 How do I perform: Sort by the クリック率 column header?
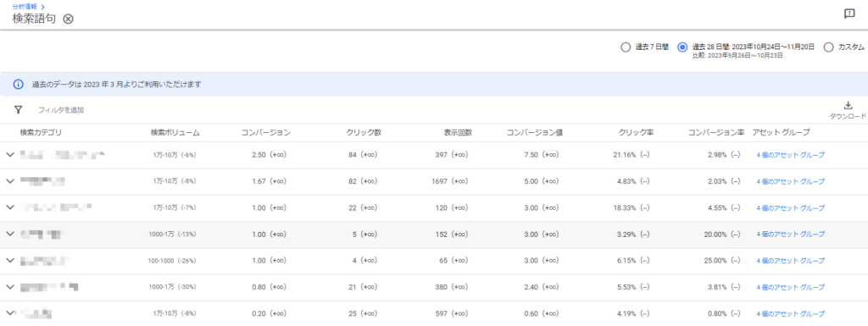[x=636, y=133]
